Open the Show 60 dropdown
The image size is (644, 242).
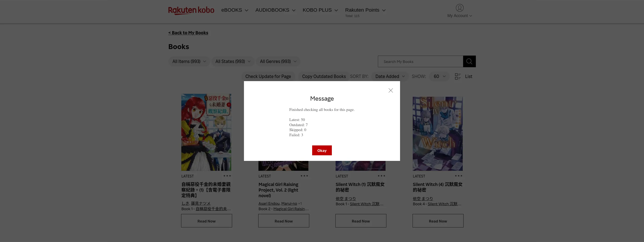(x=439, y=76)
